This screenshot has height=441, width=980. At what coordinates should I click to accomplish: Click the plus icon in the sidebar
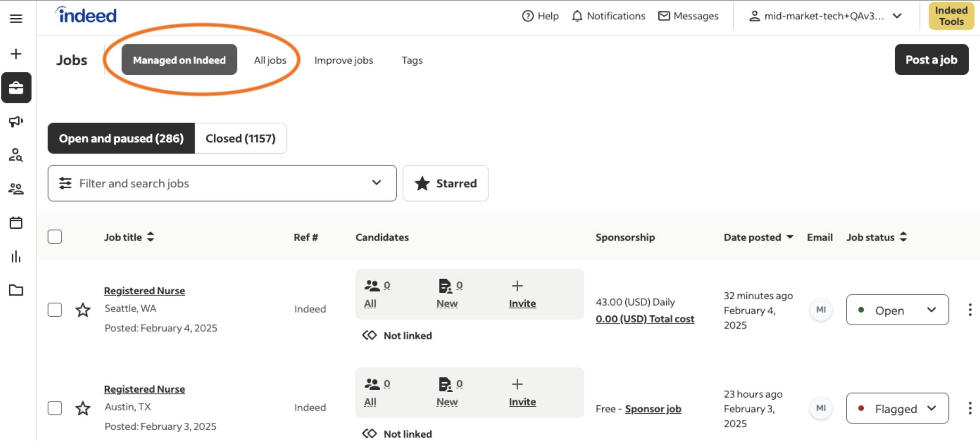tap(16, 54)
